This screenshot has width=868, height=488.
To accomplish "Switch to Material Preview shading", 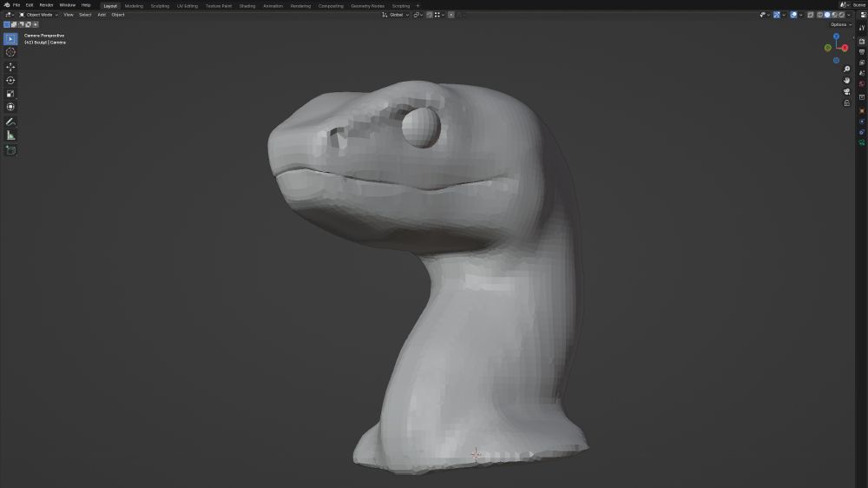I will tap(834, 15).
